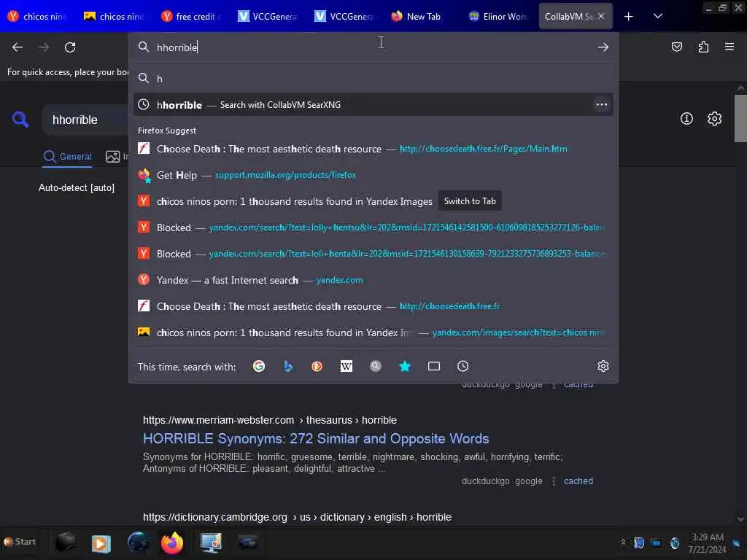747x560 pixels.
Task: Open cached link of Merriam-Webster result
Action: [x=578, y=481]
